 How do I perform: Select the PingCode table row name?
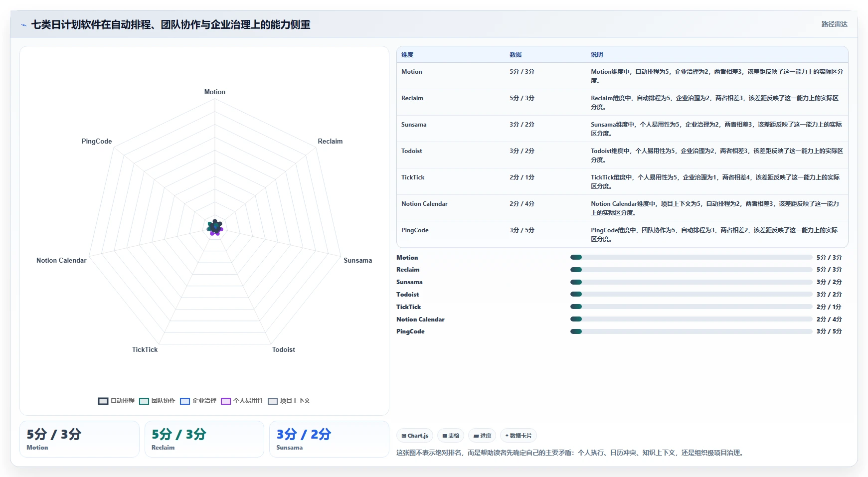pyautogui.click(x=415, y=230)
